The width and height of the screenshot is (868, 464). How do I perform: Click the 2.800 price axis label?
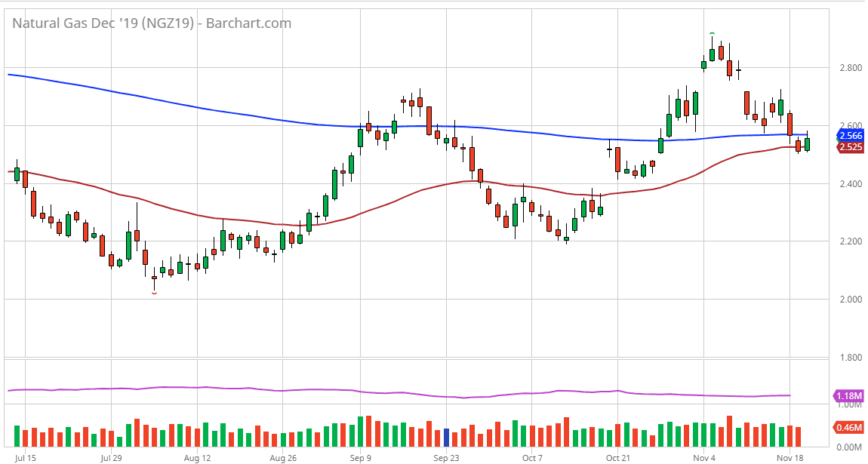point(849,68)
